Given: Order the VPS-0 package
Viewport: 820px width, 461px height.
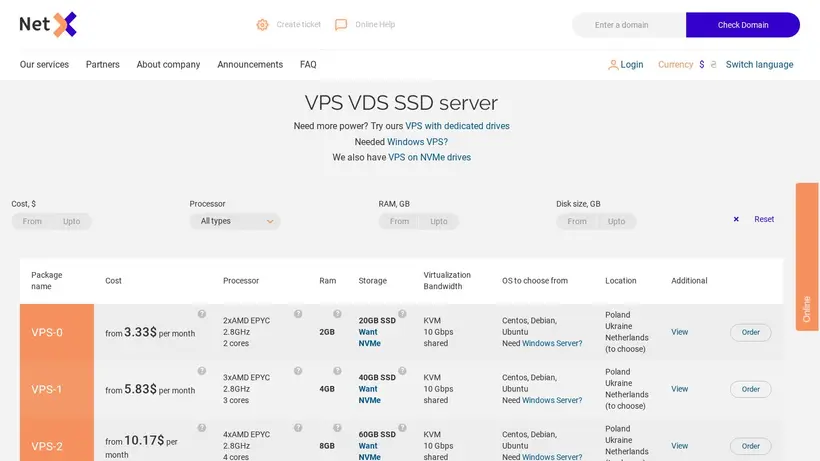Looking at the screenshot, I should pyautogui.click(x=750, y=332).
